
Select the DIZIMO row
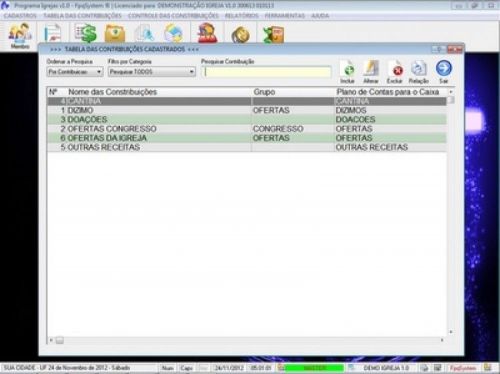pos(247,110)
